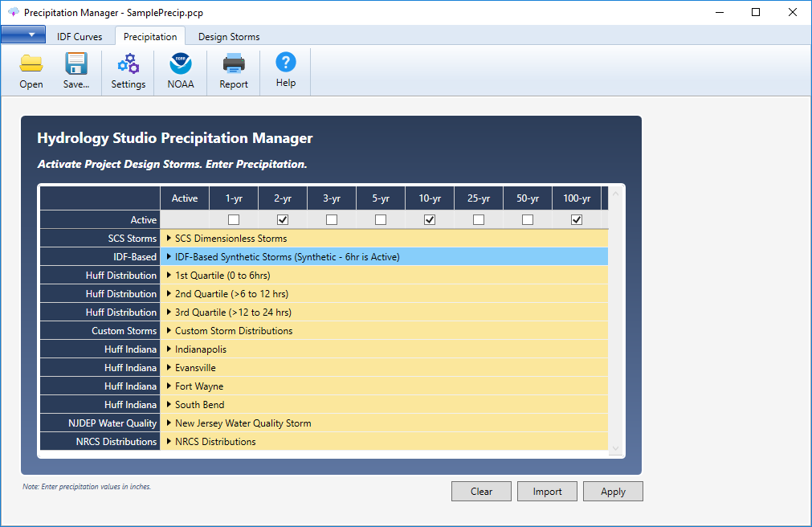Viewport: 812px width, 527px height.
Task: Select the 10-yr column header
Action: 430,198
